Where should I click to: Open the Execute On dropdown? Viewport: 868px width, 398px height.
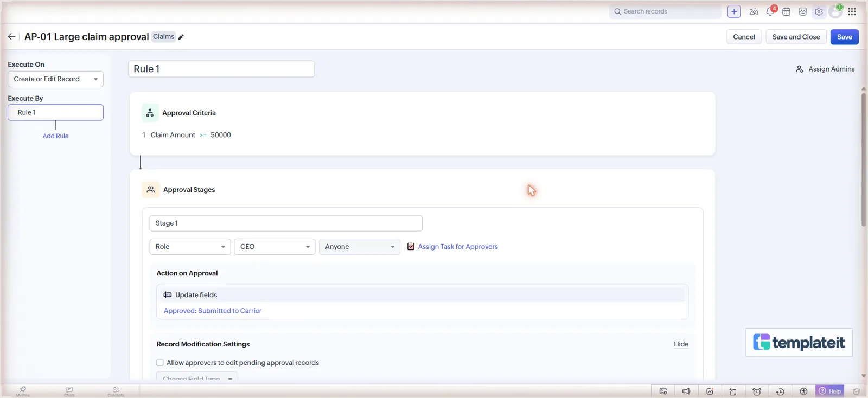(55, 79)
